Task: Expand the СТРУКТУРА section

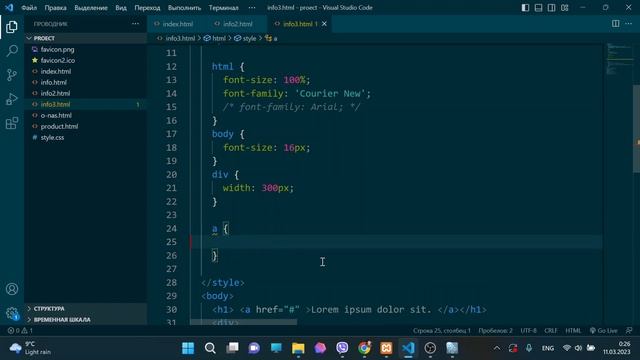Action: coord(85,309)
